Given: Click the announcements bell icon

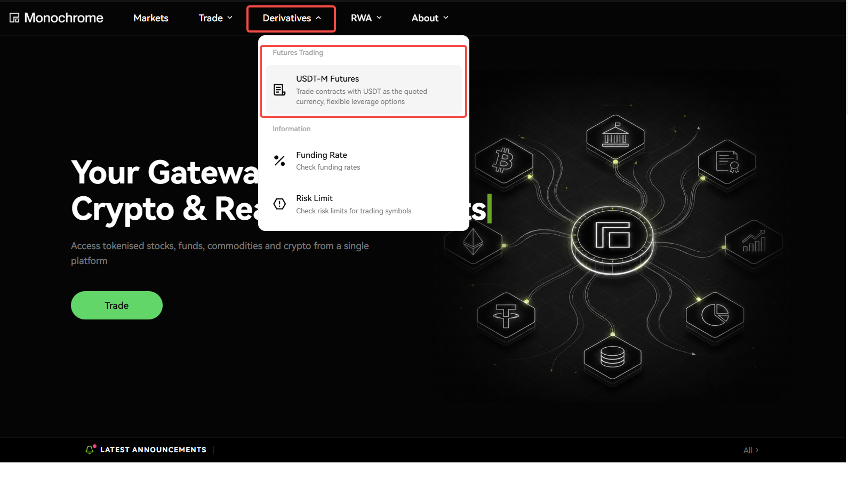Looking at the screenshot, I should click(x=90, y=450).
